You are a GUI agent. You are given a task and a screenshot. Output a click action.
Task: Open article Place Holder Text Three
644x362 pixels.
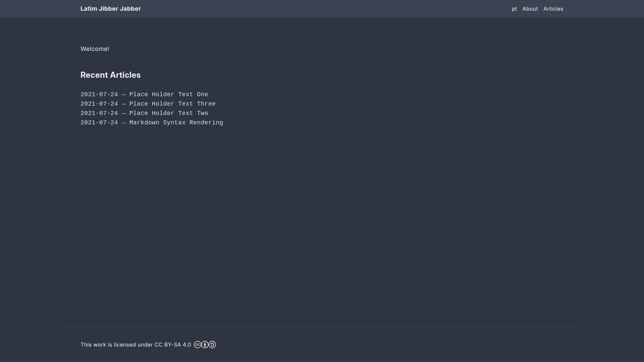(172, 104)
